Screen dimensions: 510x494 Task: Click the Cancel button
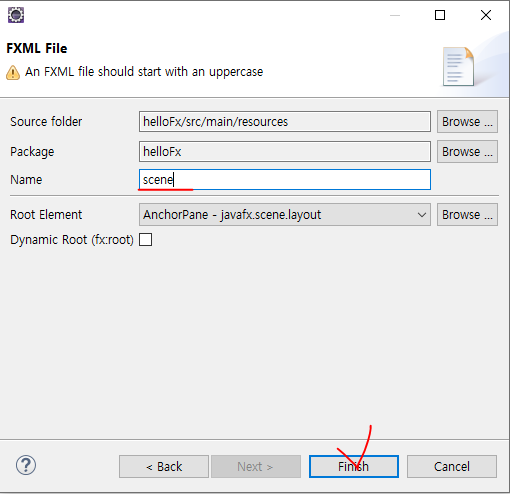452,466
